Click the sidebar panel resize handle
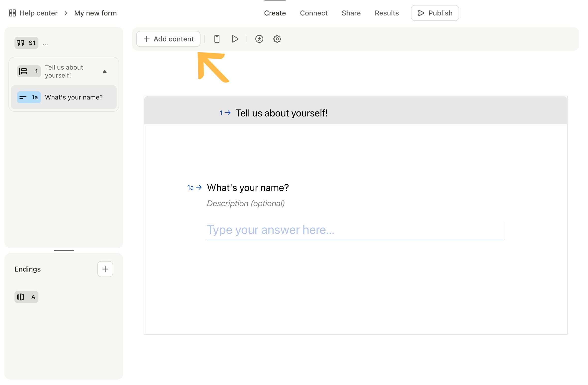 click(x=64, y=250)
